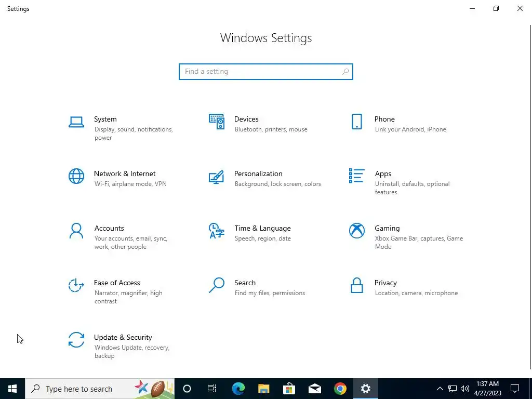The image size is (532, 399).
Task: Click 'Display, sound, notifications, power' text
Action: tap(134, 134)
